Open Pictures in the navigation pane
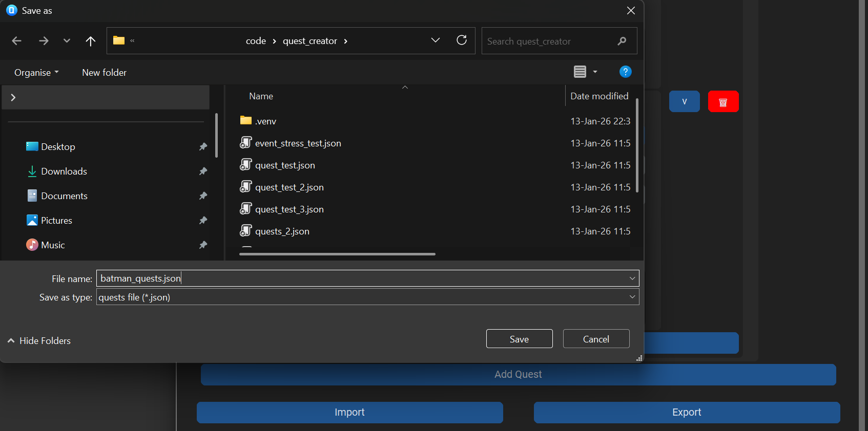The width and height of the screenshot is (868, 431). coord(56,221)
